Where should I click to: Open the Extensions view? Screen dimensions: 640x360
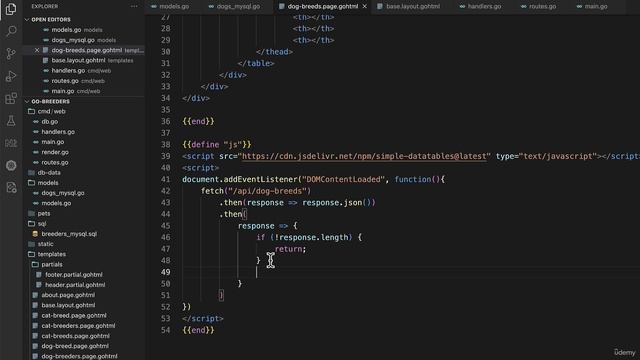(11, 98)
